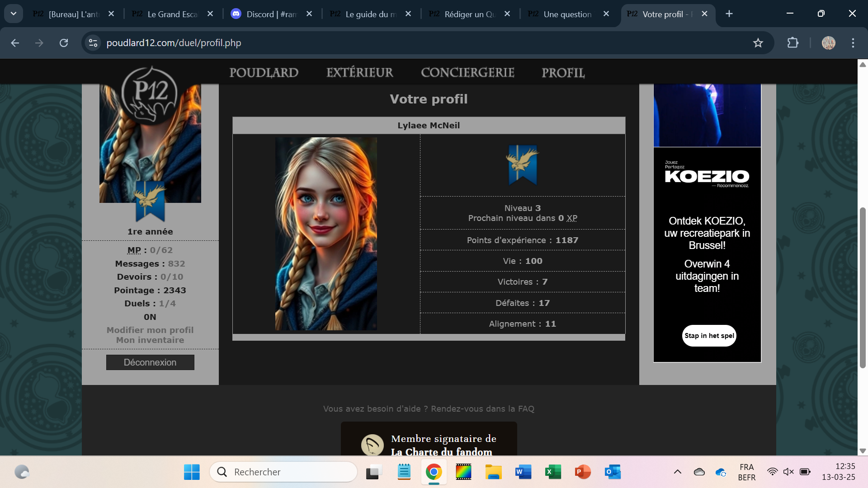Click the page vertical scrollbar thumb
This screenshot has width=868, height=488.
coord(863,287)
